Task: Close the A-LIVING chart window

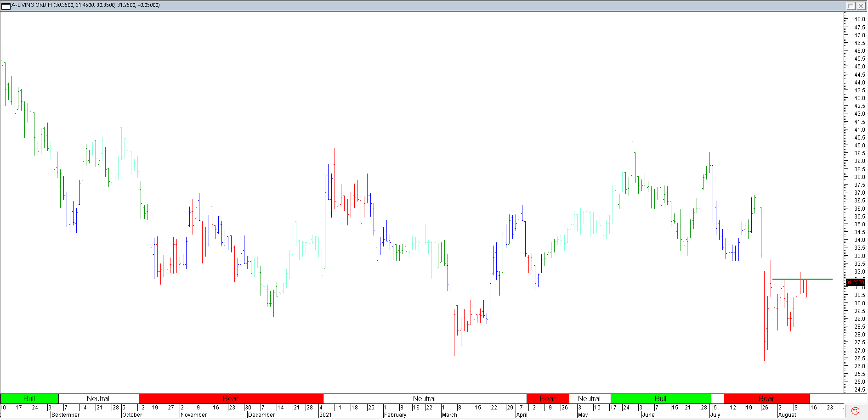Action: coord(860,6)
